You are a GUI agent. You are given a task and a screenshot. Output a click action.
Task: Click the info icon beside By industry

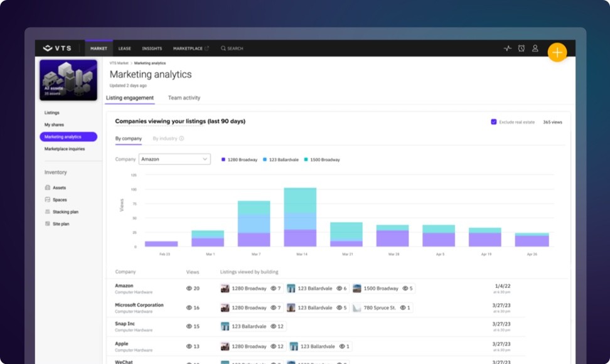point(182,139)
